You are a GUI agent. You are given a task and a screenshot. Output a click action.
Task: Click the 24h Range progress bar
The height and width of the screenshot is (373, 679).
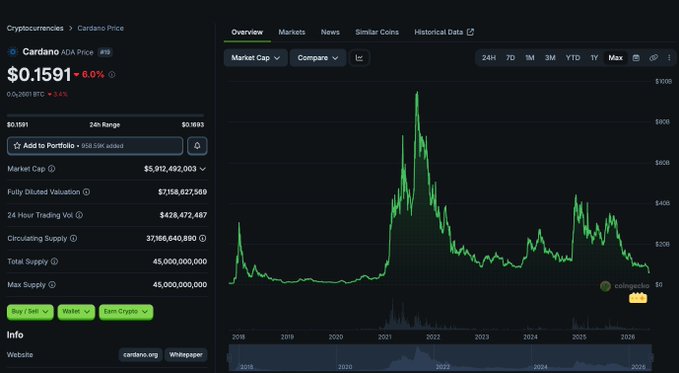105,116
